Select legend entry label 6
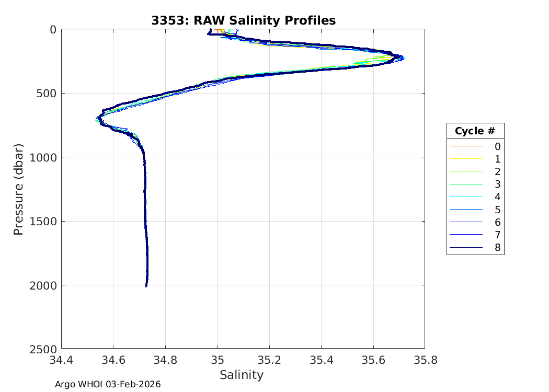549x392 pixels. pyautogui.click(x=497, y=223)
